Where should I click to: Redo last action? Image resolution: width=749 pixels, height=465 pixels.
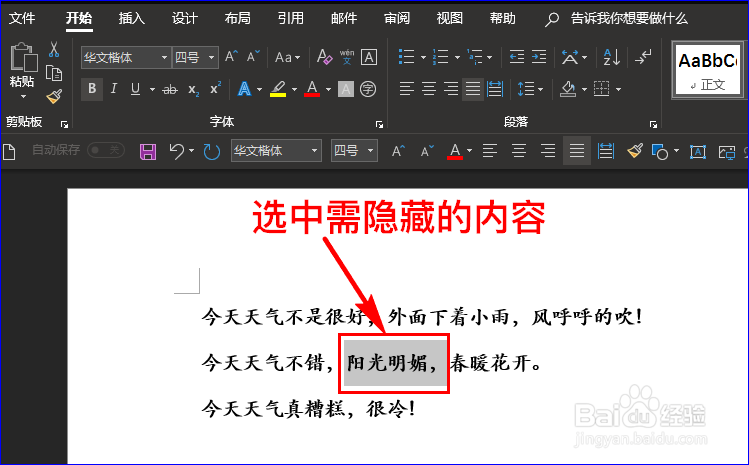click(211, 152)
